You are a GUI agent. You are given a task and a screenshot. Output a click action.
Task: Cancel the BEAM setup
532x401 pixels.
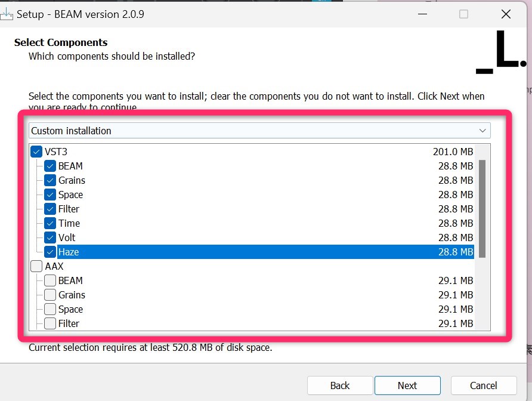pyautogui.click(x=483, y=385)
